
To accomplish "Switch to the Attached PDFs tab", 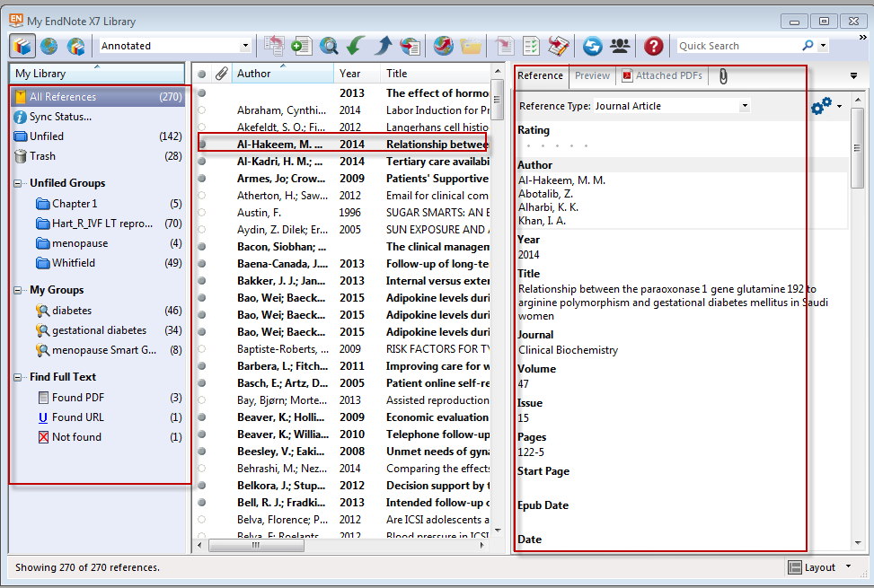I will click(663, 75).
